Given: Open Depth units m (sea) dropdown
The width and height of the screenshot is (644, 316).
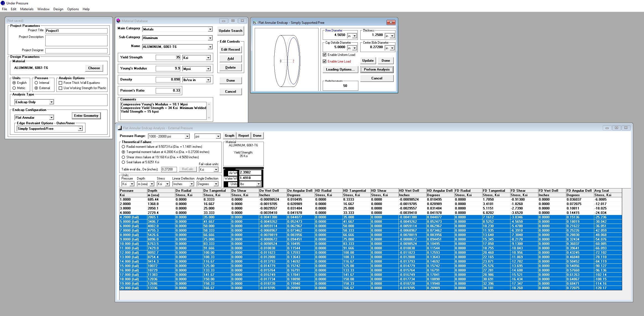Looking at the screenshot, I should (x=152, y=184).
